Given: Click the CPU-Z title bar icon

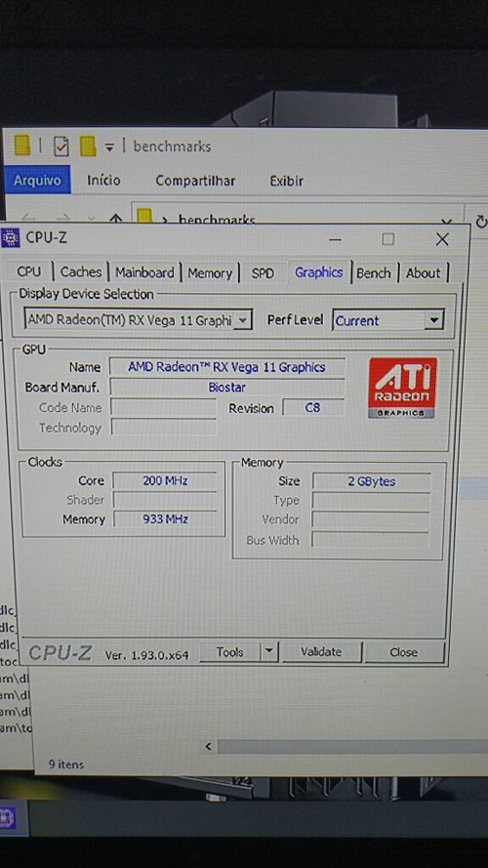Looking at the screenshot, I should click(x=10, y=238).
